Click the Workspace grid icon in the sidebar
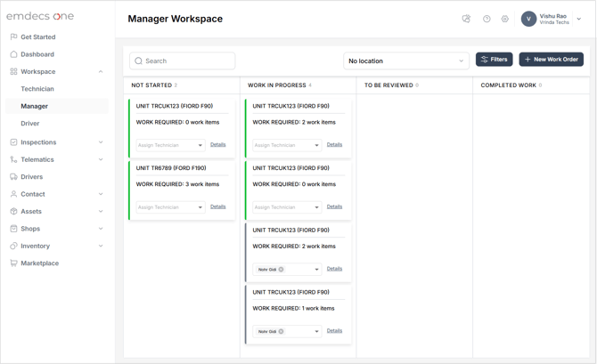This screenshot has height=364, width=597. [x=13, y=71]
